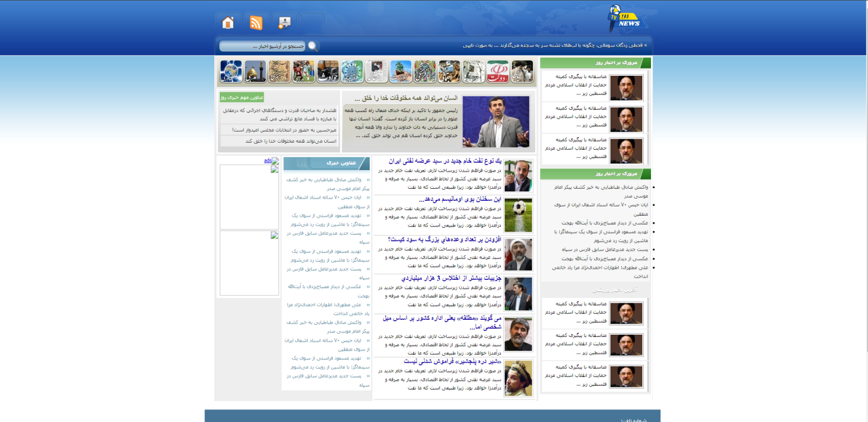868x422 pixels.
Task: Open the Yas News TV logo
Action: (625, 18)
